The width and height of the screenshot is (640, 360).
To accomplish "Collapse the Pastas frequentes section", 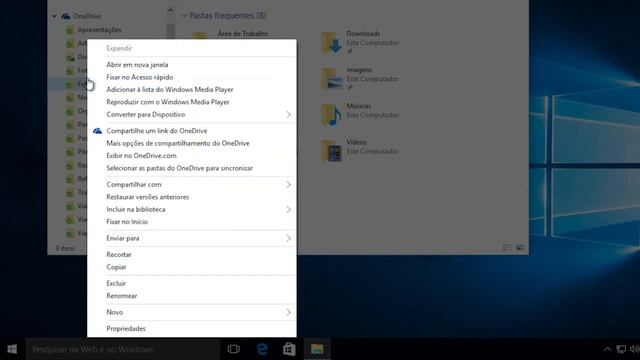I will click(x=184, y=16).
